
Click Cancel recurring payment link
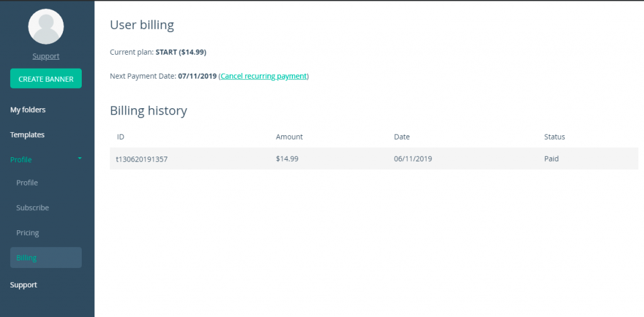click(x=264, y=76)
